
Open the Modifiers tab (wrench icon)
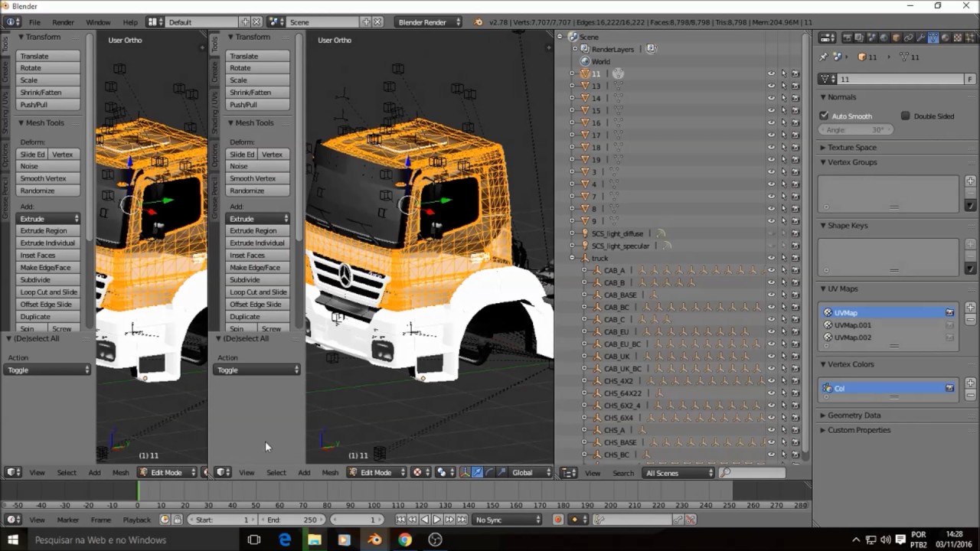coord(921,37)
